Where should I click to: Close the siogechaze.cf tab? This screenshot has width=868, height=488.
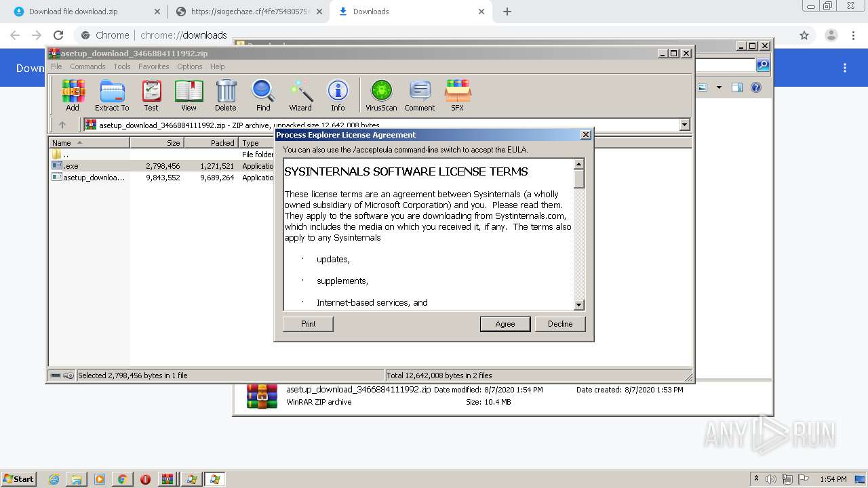point(319,12)
